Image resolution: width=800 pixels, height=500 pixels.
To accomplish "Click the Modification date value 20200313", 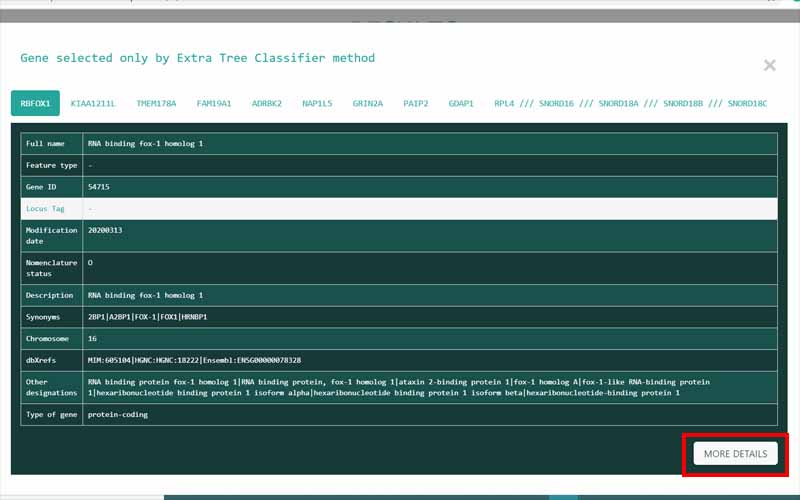I will 105,230.
